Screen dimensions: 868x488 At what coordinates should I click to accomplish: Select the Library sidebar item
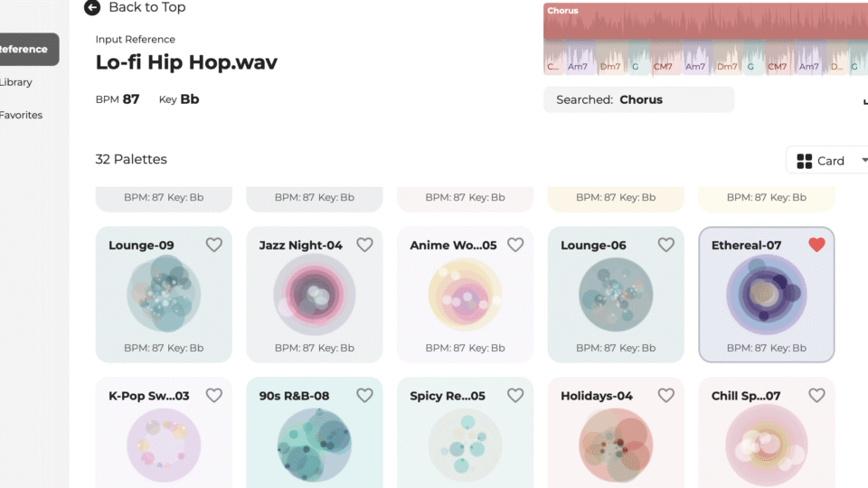coord(15,82)
